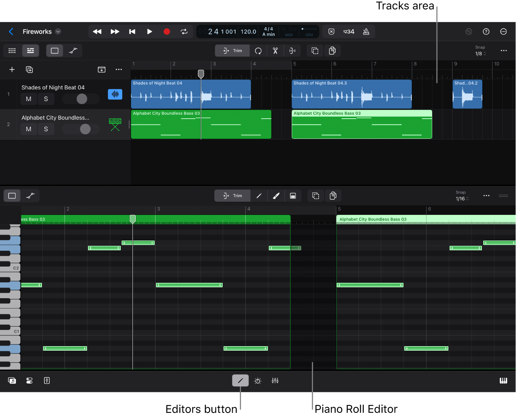Select automation view button in Piano Roll toolbar
Screen dimensions: 516x420
click(30, 196)
